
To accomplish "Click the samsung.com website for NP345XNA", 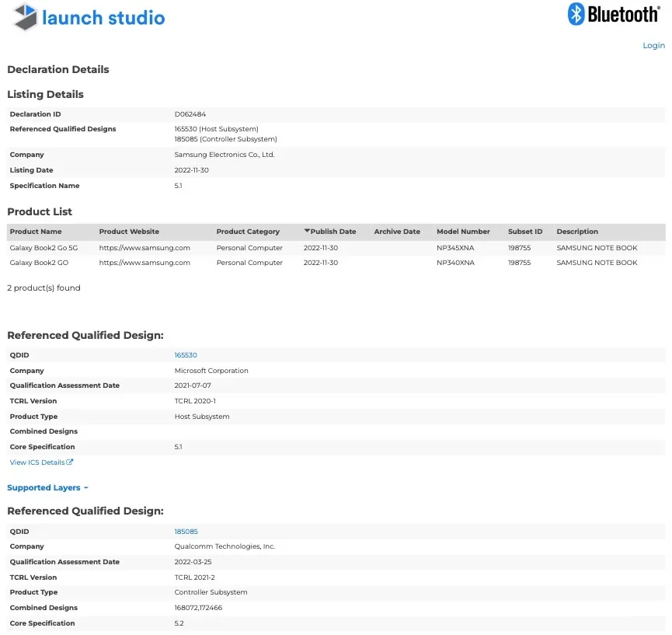I will (144, 248).
